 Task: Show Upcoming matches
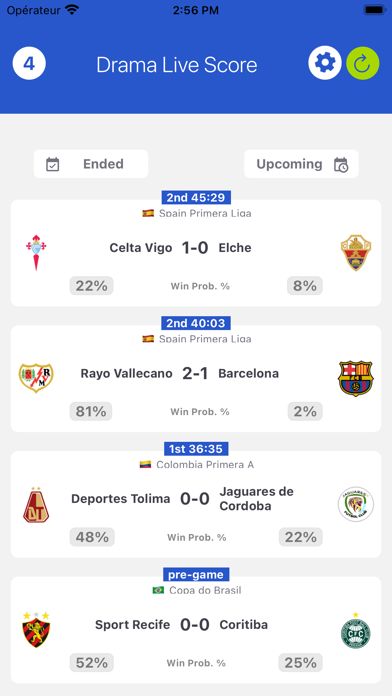click(x=301, y=164)
